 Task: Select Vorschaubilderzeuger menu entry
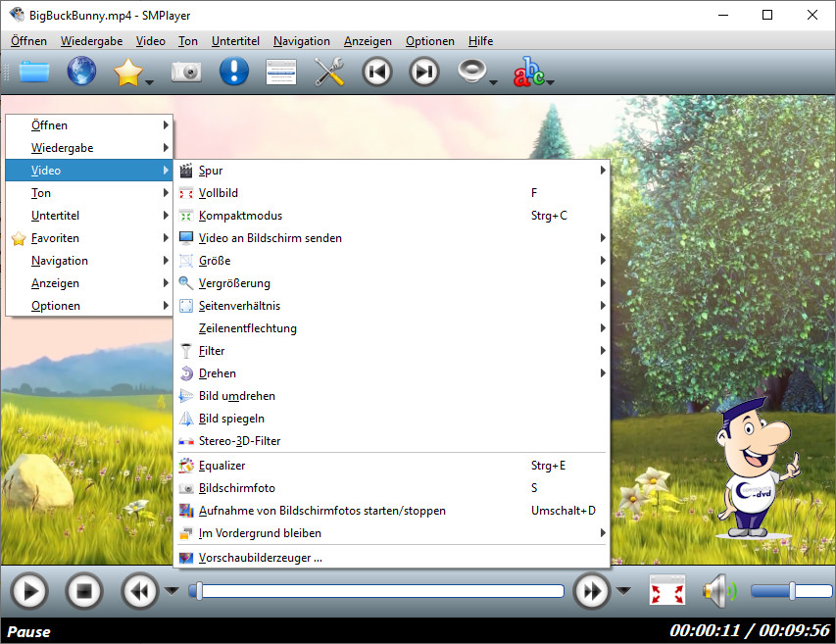click(x=260, y=558)
